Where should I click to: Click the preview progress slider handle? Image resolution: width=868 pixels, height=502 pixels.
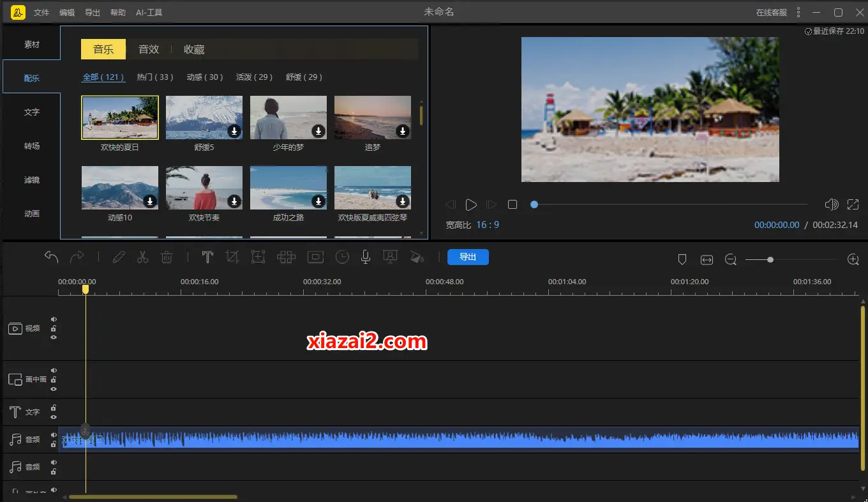coord(534,204)
